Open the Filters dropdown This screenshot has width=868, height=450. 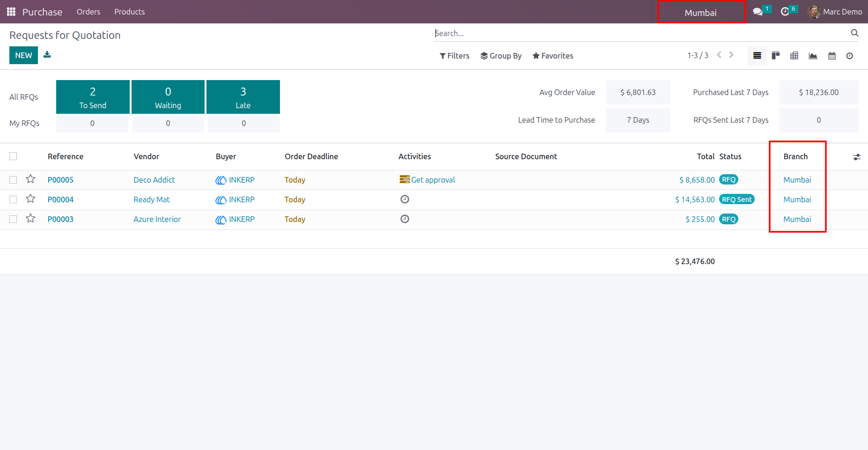tap(454, 56)
